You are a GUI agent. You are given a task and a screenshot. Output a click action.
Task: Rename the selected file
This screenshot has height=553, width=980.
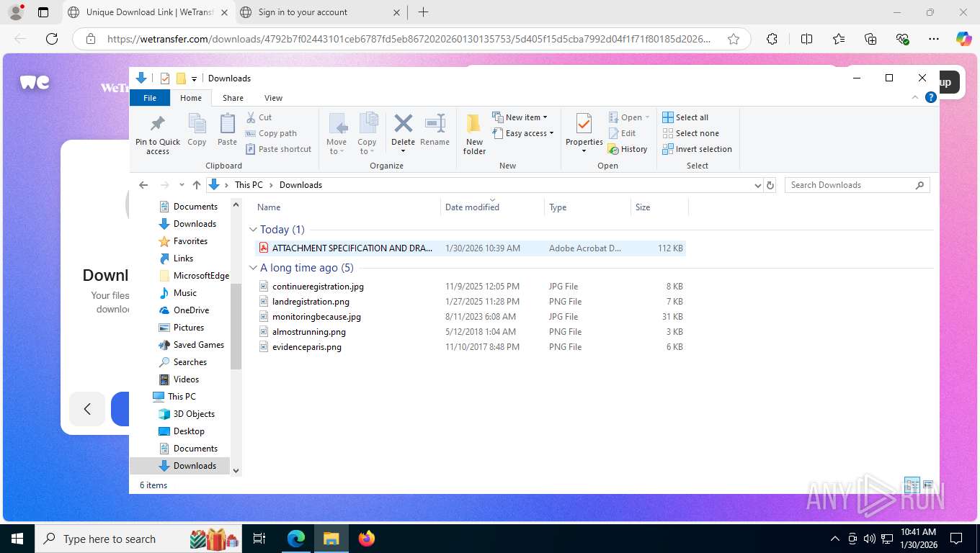(435, 130)
